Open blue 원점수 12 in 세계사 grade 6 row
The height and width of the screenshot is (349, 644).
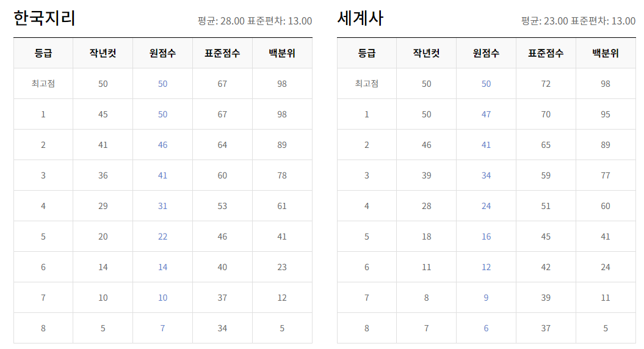(x=487, y=267)
